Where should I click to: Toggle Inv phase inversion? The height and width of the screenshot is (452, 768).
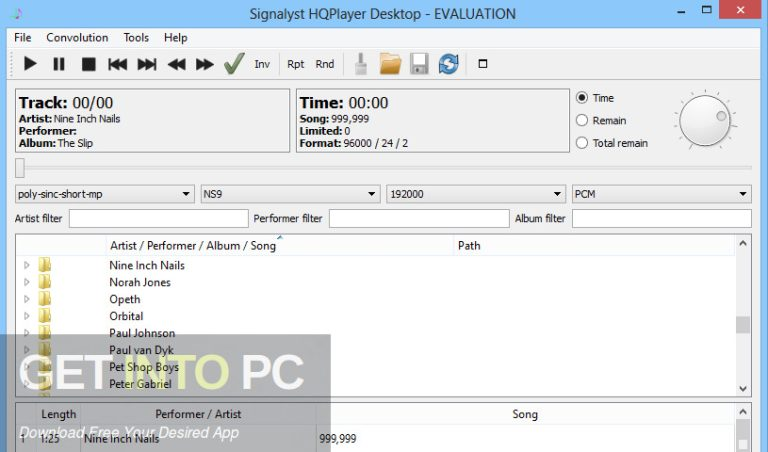tap(262, 64)
